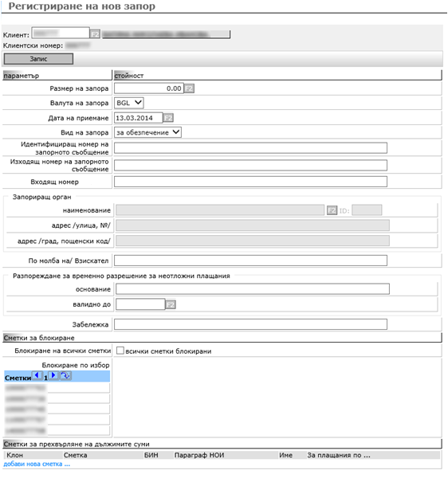Focus Изходящ номер на запорното съобщение field
This screenshot has height=482, width=448.
pos(250,166)
